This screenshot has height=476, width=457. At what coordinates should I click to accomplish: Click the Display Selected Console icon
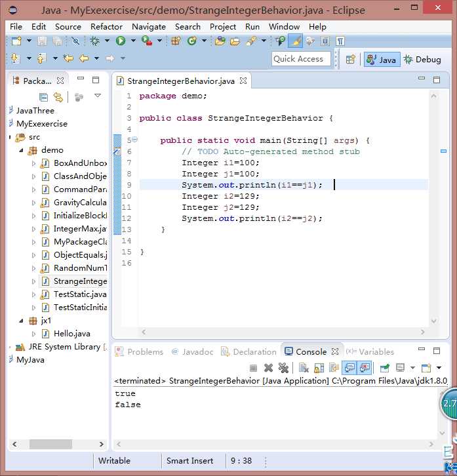pyautogui.click(x=400, y=368)
